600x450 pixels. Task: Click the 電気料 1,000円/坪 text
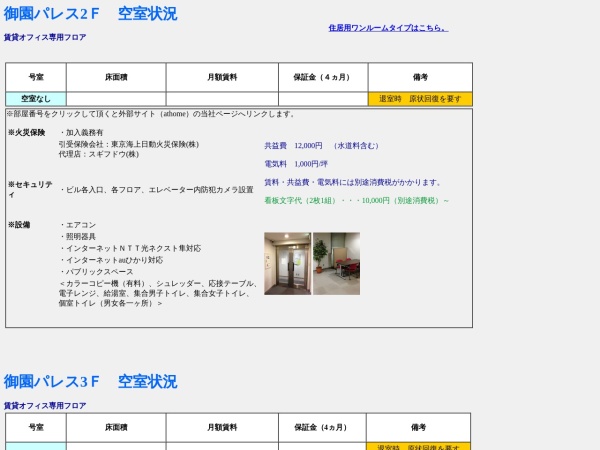click(x=296, y=164)
